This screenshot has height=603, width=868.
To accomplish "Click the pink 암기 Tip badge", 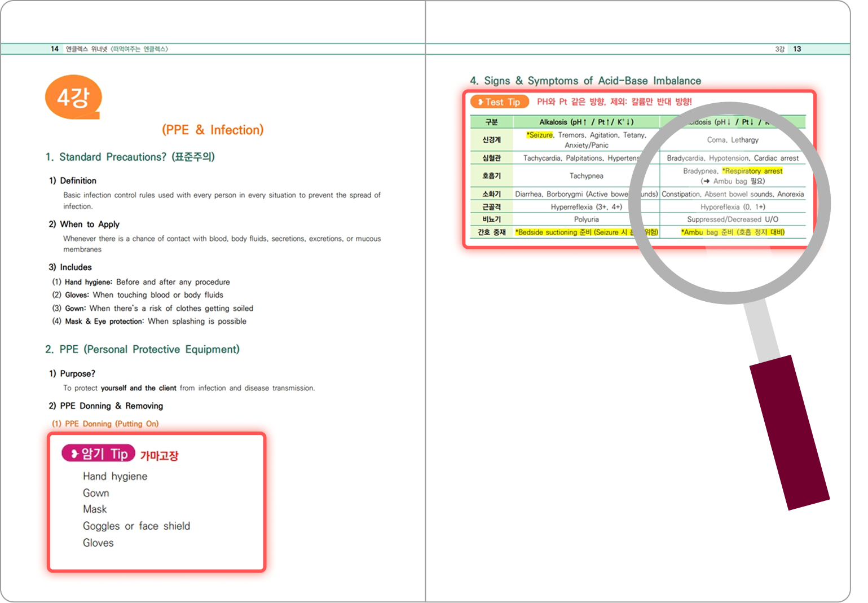I will coord(99,454).
